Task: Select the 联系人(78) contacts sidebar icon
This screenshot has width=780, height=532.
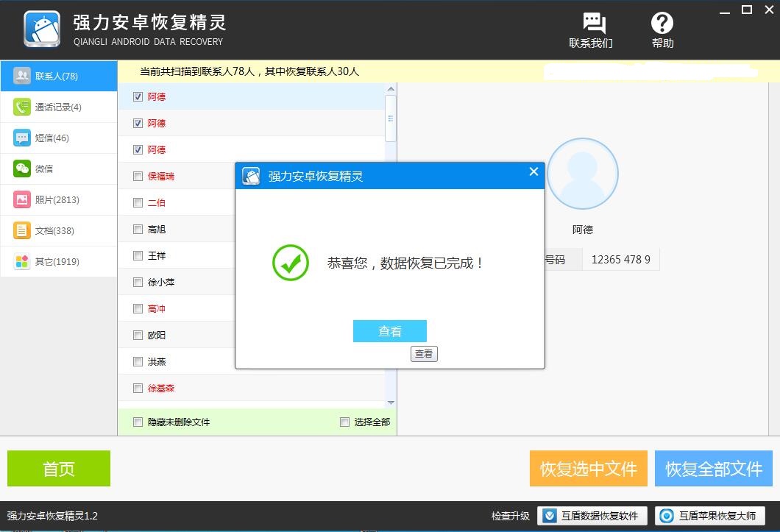Action: pyautogui.click(x=22, y=75)
